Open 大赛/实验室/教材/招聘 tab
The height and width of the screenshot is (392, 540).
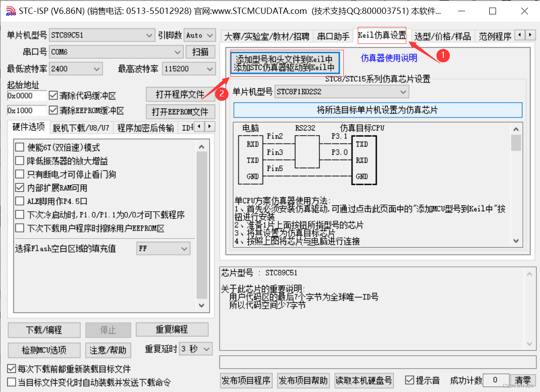[x=267, y=36]
